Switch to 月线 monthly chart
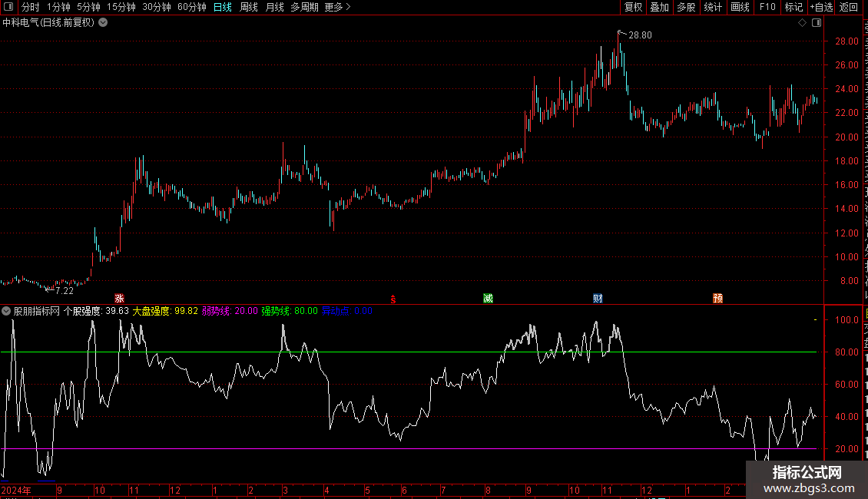Image resolution: width=868 pixels, height=499 pixels. [274, 7]
